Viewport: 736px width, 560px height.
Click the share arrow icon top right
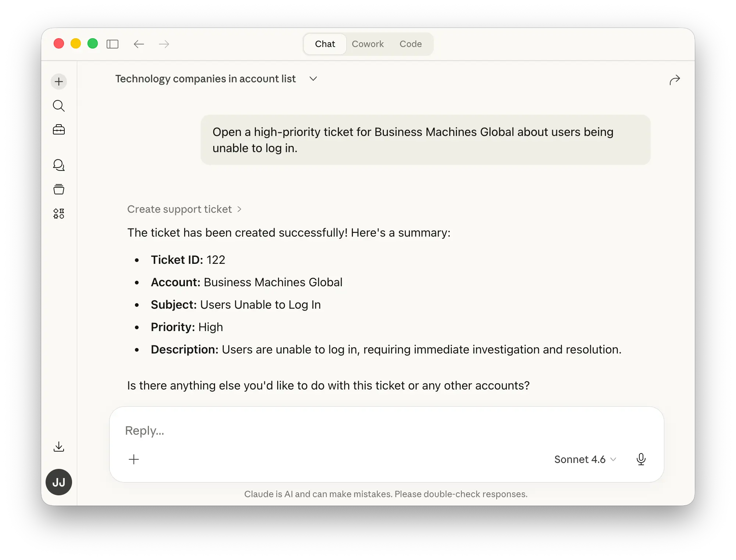click(x=675, y=80)
